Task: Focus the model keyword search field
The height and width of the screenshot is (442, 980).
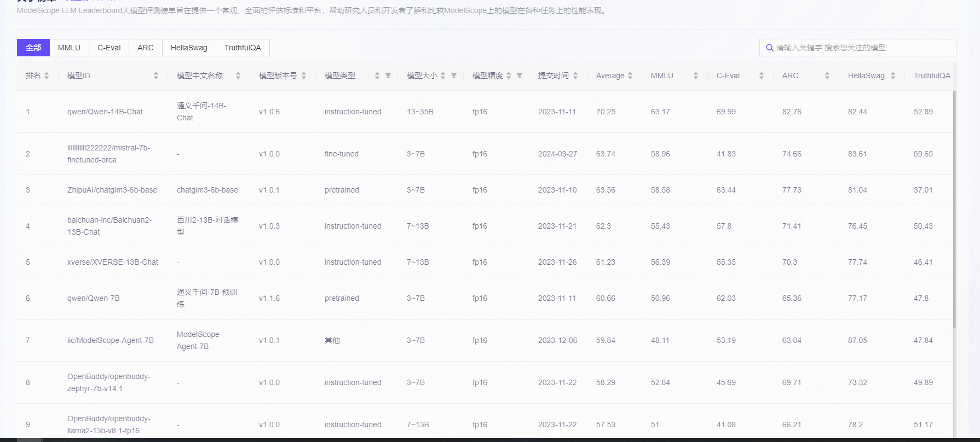Action: click(858, 48)
